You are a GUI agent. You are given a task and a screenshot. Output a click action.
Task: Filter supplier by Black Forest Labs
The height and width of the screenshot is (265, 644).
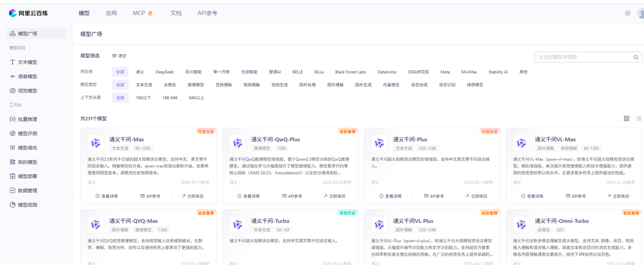point(351,72)
